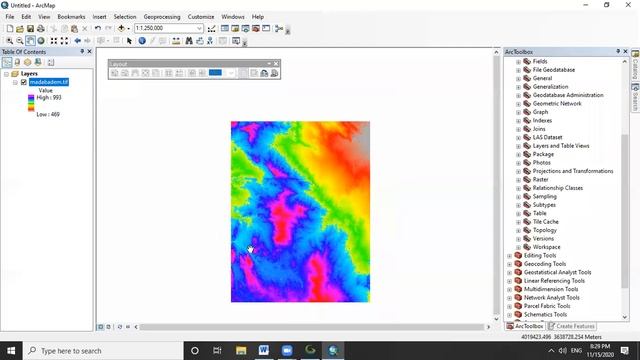Open Word from the taskbar
Screen dimensions: 640x360
click(x=264, y=351)
